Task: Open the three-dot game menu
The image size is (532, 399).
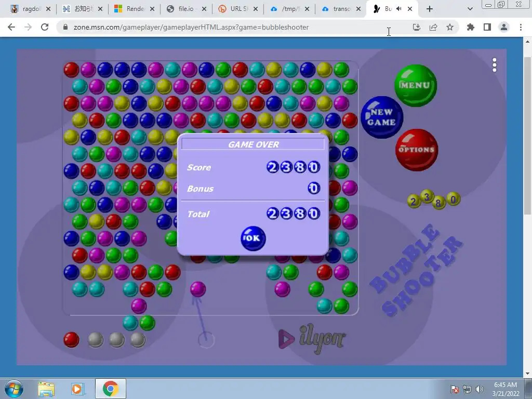Action: [495, 65]
